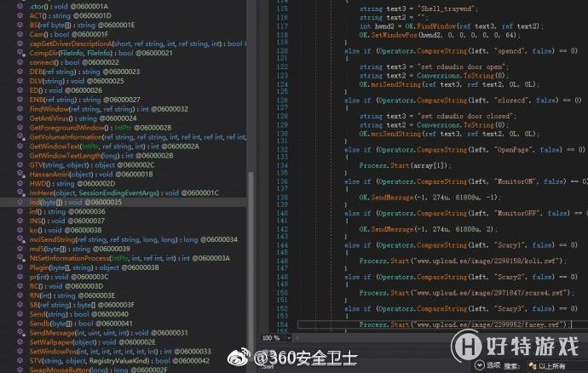Viewport: 588px width, 373px height.
Task: Click the method icon beside FindWindow
Action: pos(20,109)
